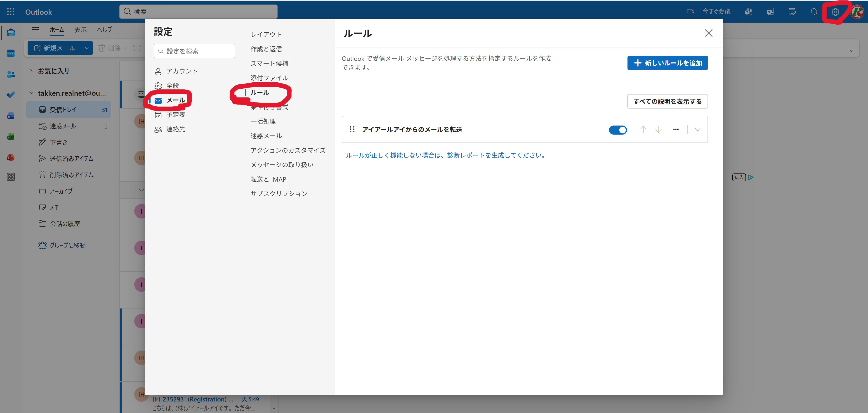Disable the アイアールアイからのメールを転送 rule
Screen dimensions: 868x413
(618, 130)
